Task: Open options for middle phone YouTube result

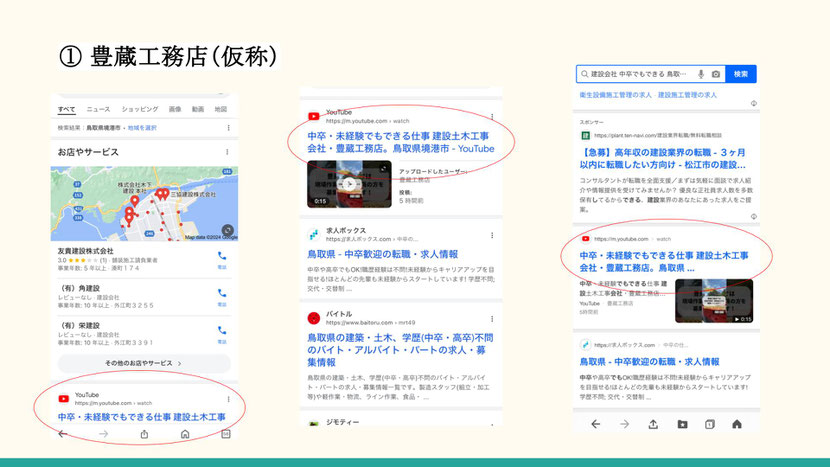Action: 492,116
